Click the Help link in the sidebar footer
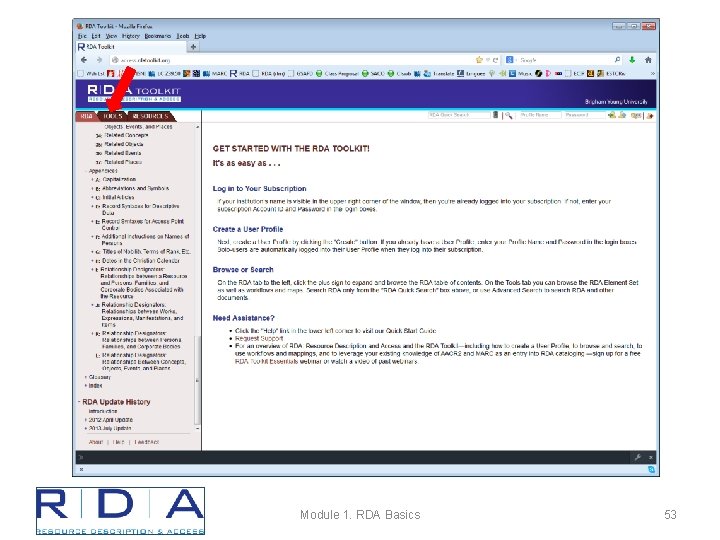The width and height of the screenshot is (720, 540). pyautogui.click(x=118, y=442)
